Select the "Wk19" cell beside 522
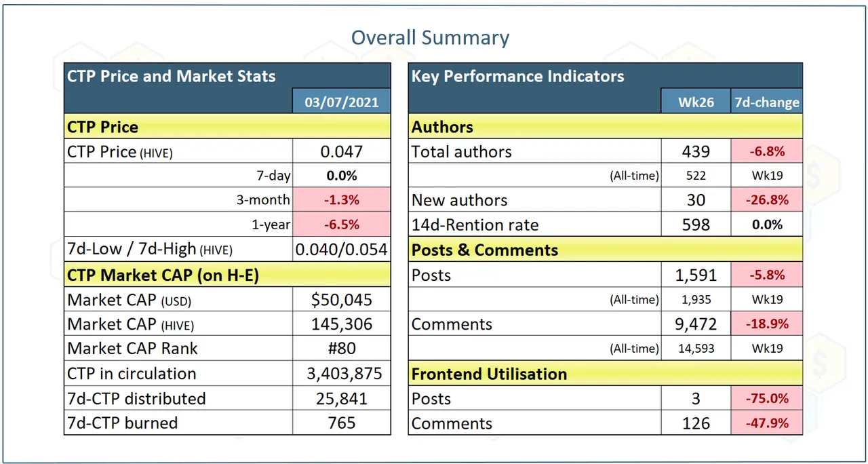Viewport: 868px width, 464px height. pos(767,176)
